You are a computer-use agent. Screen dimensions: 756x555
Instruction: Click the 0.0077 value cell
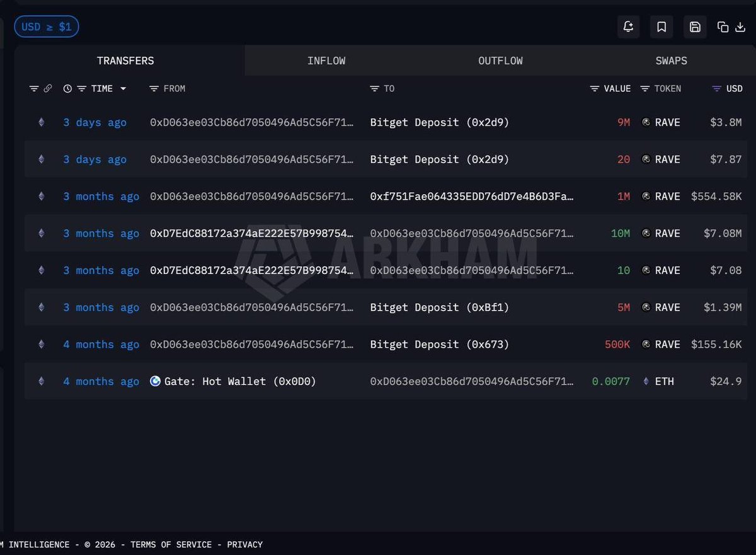610,382
